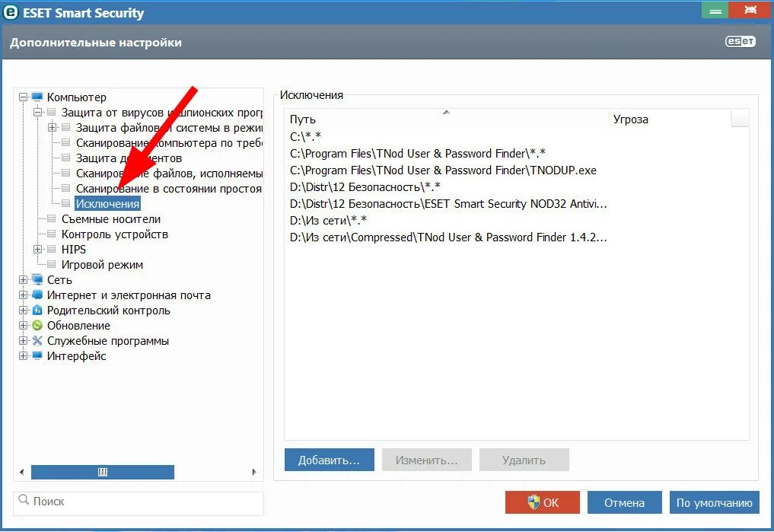Image resolution: width=774 pixels, height=532 pixels.
Task: Select Исключения in the tree
Action: 107,203
